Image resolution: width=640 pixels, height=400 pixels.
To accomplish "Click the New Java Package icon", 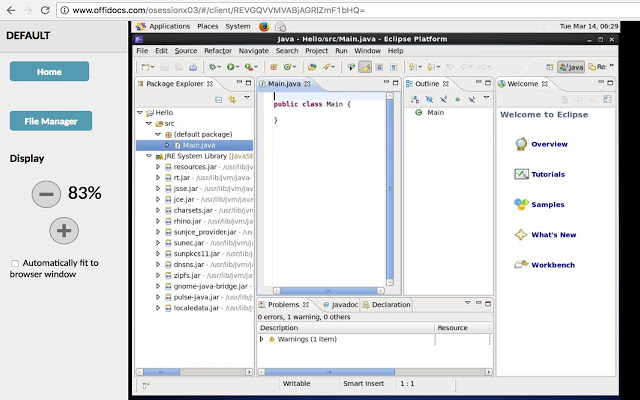I will 274,67.
